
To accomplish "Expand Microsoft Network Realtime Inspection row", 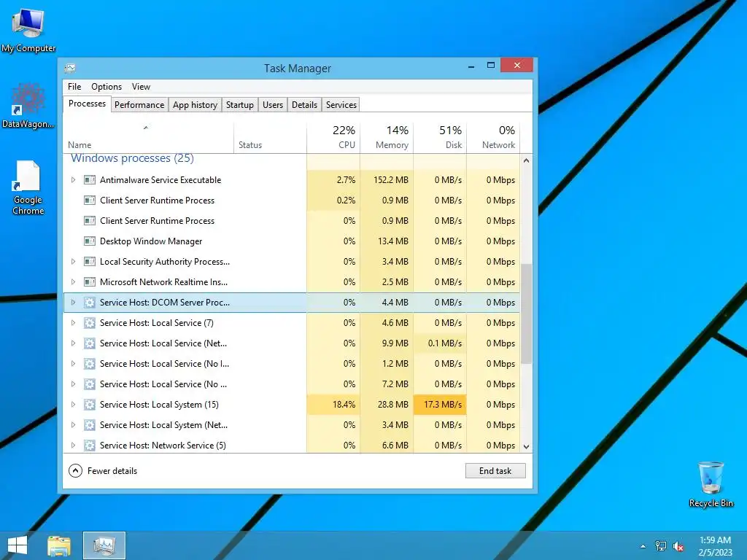I will [74, 282].
